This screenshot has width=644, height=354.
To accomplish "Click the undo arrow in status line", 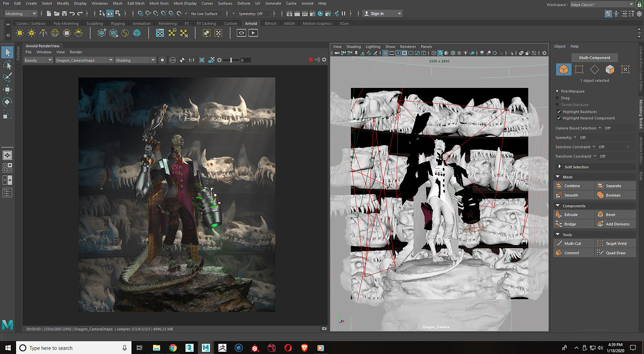I will (x=72, y=13).
